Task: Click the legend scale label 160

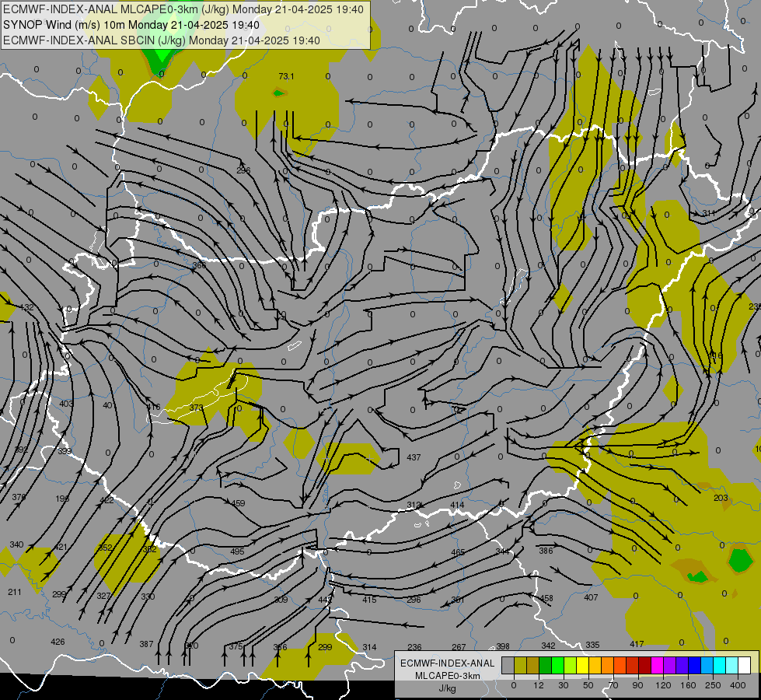Action: (688, 685)
